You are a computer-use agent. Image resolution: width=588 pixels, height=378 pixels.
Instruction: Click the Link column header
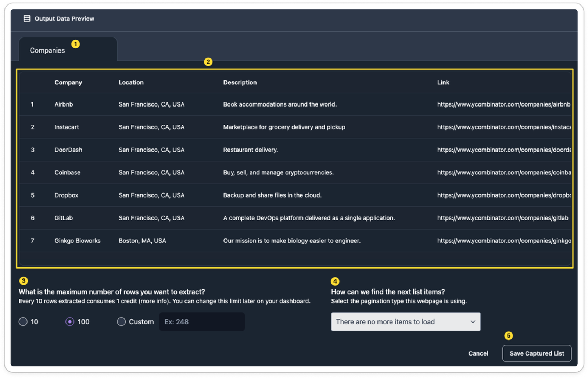[443, 83]
